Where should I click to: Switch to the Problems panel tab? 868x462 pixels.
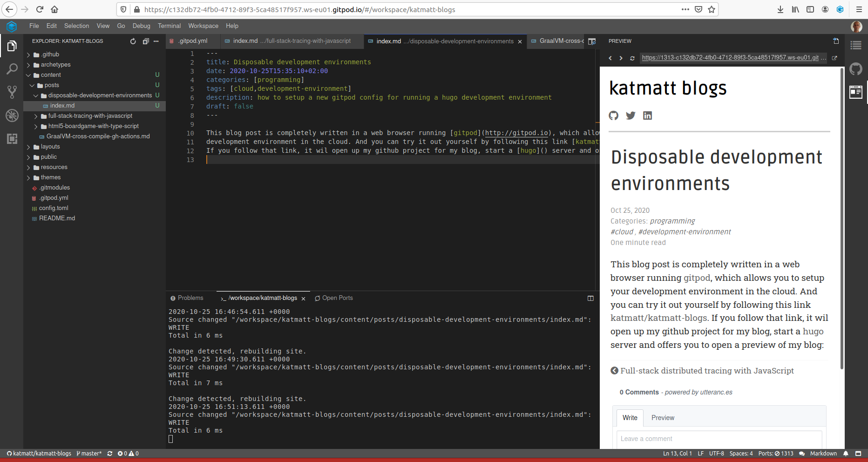click(x=187, y=298)
